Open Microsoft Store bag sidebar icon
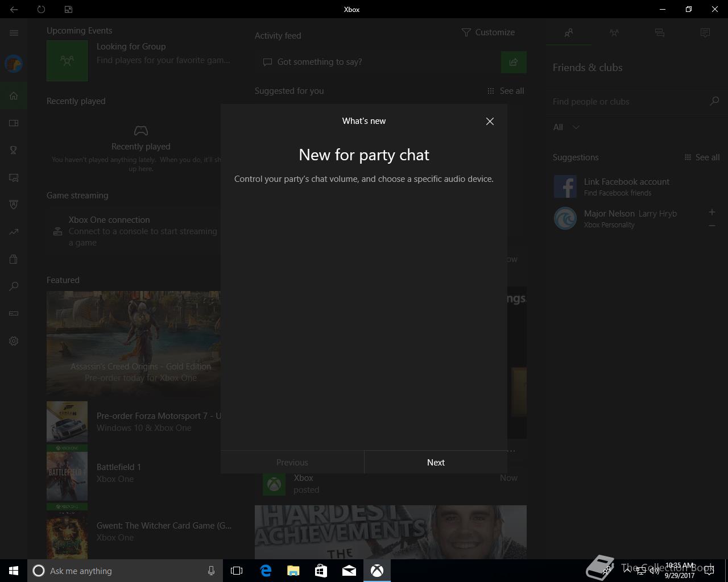 point(14,259)
